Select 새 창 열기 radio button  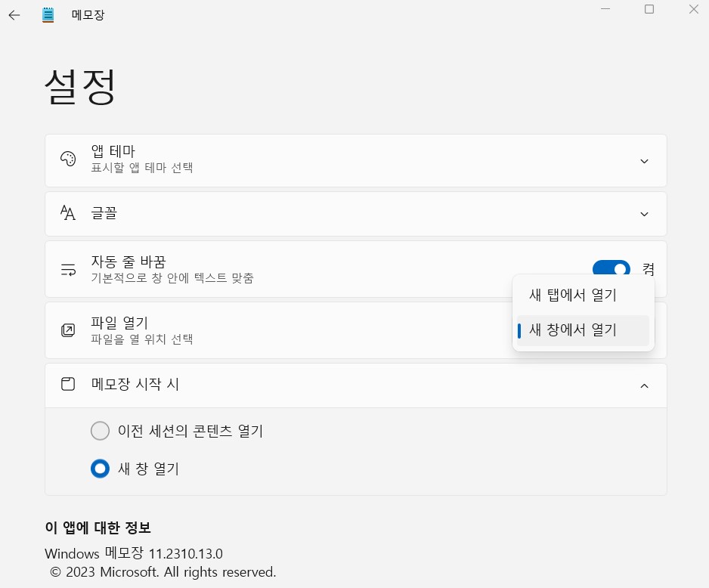pyautogui.click(x=100, y=469)
